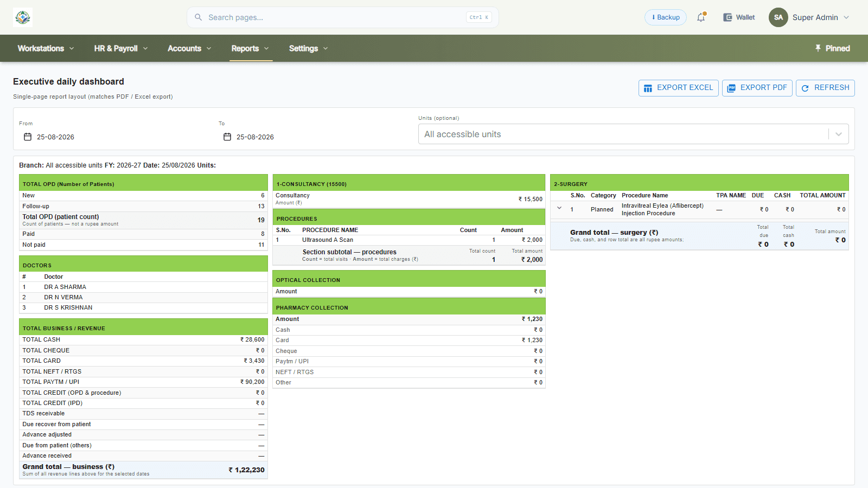Click the refresh circular arrow icon
The width and height of the screenshot is (868, 488).
(805, 88)
